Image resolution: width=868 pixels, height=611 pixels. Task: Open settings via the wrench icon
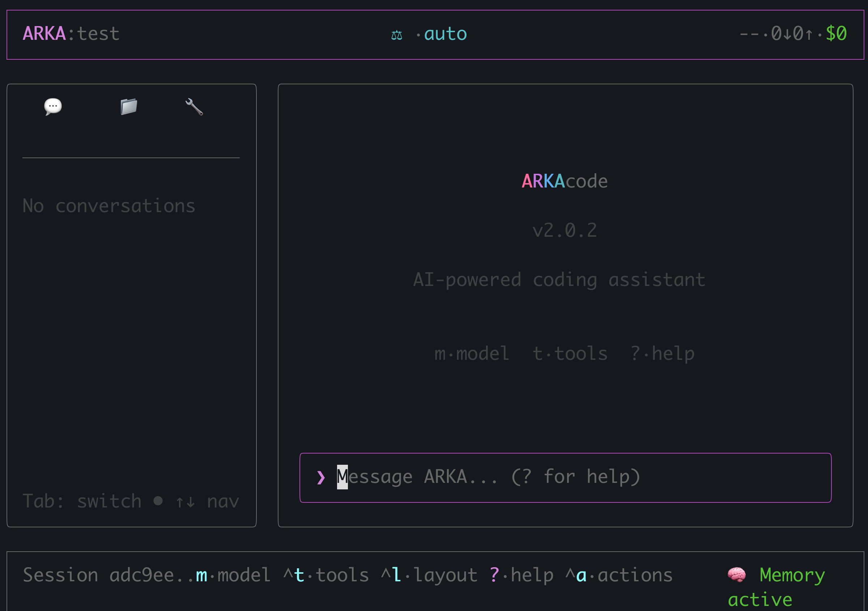[x=193, y=107]
